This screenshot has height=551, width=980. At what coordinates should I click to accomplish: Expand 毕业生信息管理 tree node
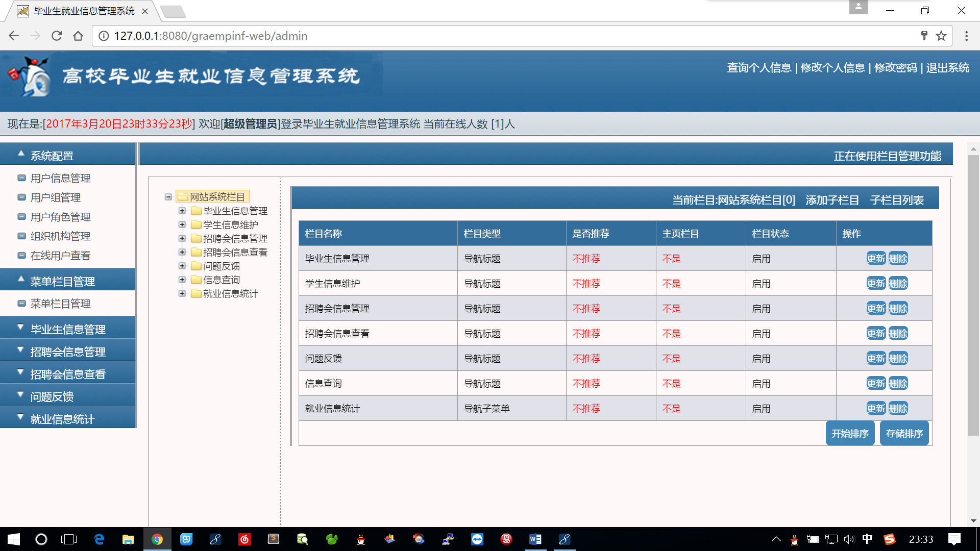(182, 211)
